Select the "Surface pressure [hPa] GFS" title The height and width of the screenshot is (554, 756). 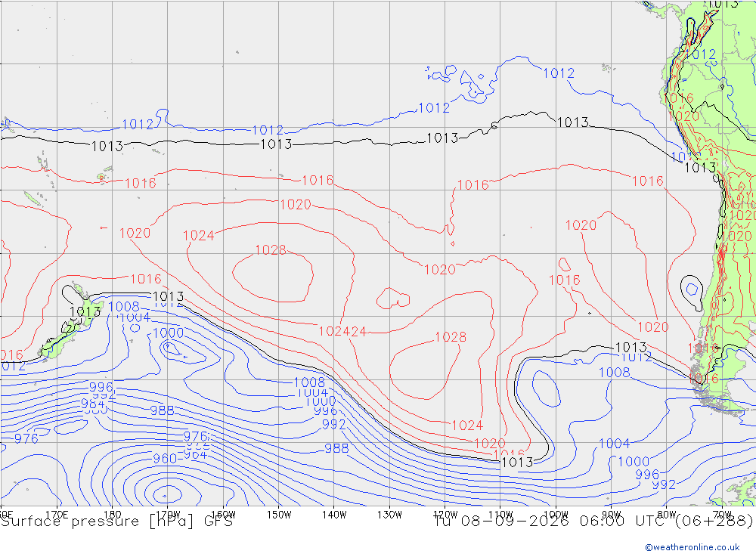[116, 522]
